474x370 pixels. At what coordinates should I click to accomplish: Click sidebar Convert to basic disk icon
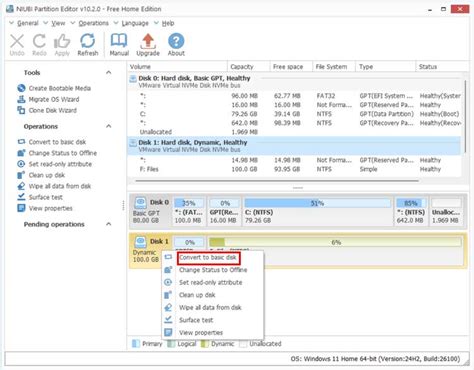point(21,142)
